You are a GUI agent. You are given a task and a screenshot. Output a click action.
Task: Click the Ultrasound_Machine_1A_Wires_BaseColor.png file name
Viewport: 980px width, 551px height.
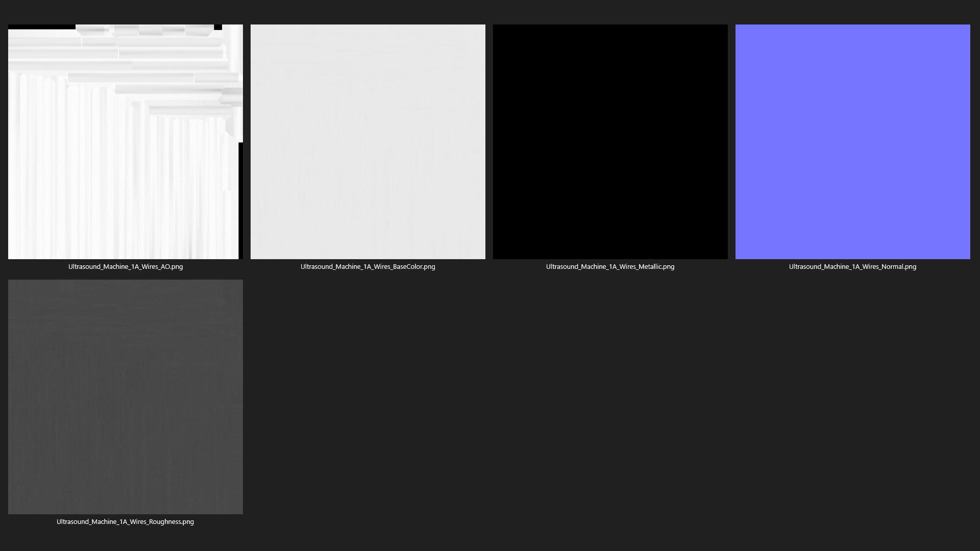coord(367,266)
